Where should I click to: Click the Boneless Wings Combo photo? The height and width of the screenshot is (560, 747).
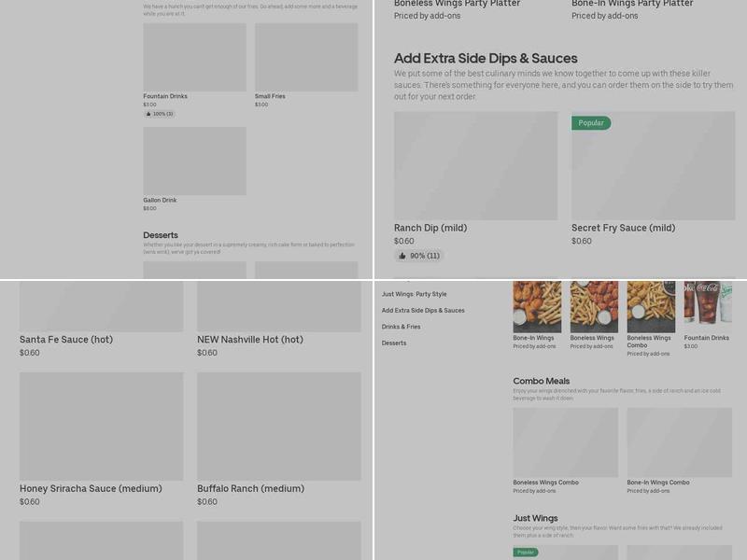coord(650,308)
